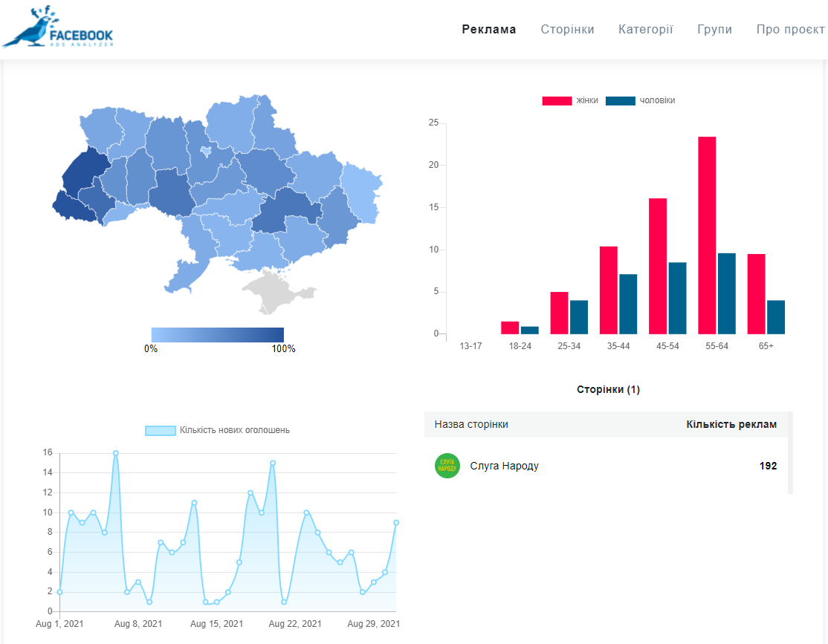Click the map percentage gradient scale
Viewport: 828px width, 644px height.
217,335
